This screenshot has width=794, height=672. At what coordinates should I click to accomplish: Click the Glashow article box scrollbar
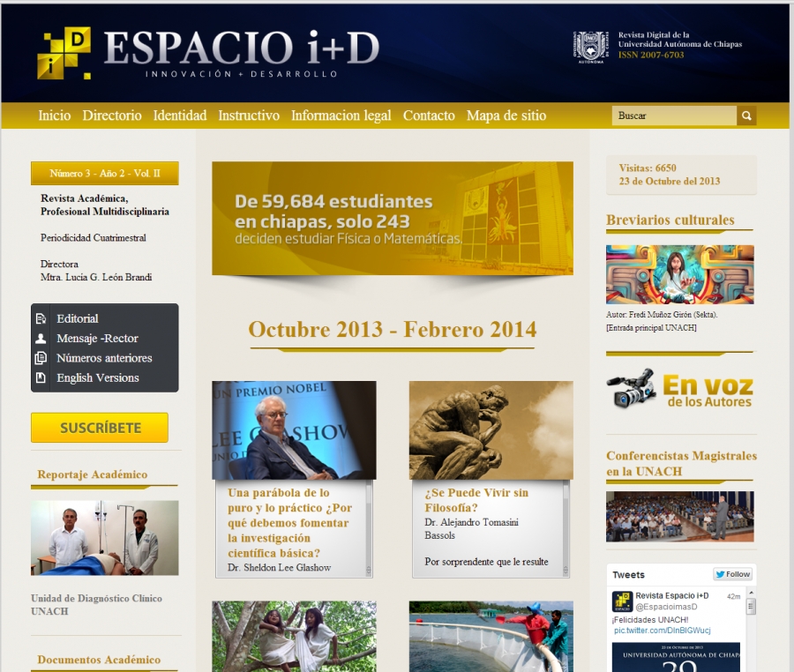(x=369, y=529)
